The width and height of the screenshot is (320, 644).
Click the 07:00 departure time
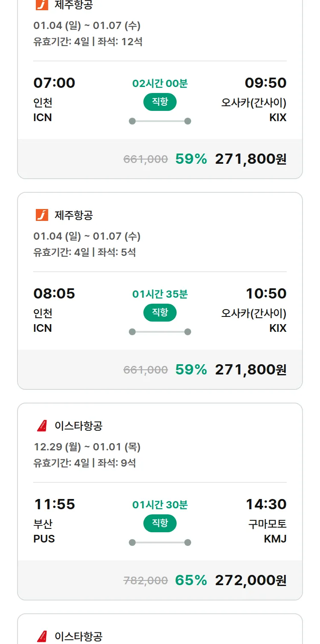[54, 83]
